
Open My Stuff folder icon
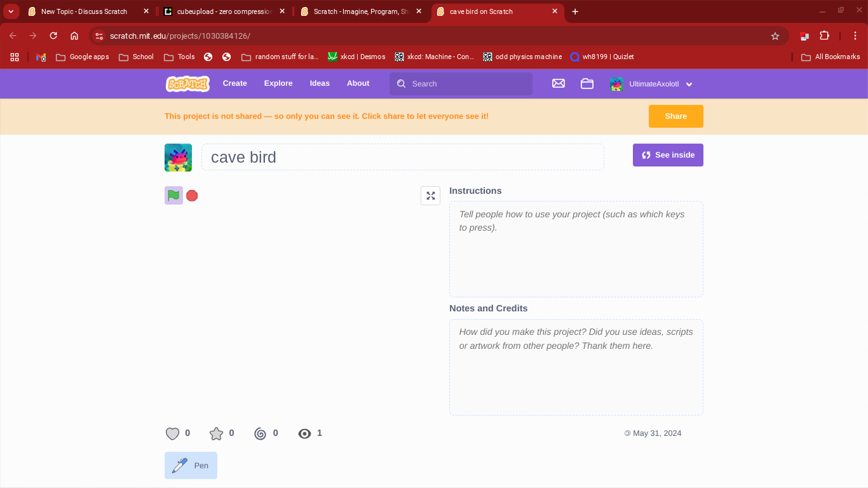pyautogui.click(x=587, y=83)
